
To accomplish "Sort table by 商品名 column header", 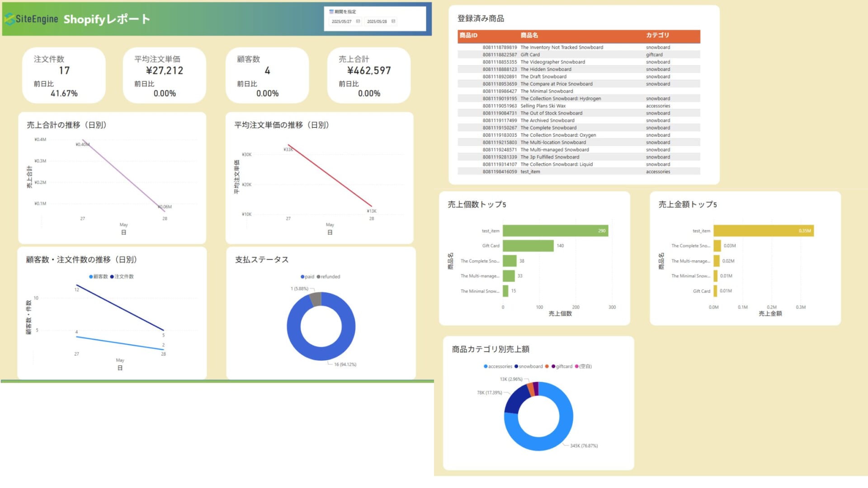I will pos(529,35).
